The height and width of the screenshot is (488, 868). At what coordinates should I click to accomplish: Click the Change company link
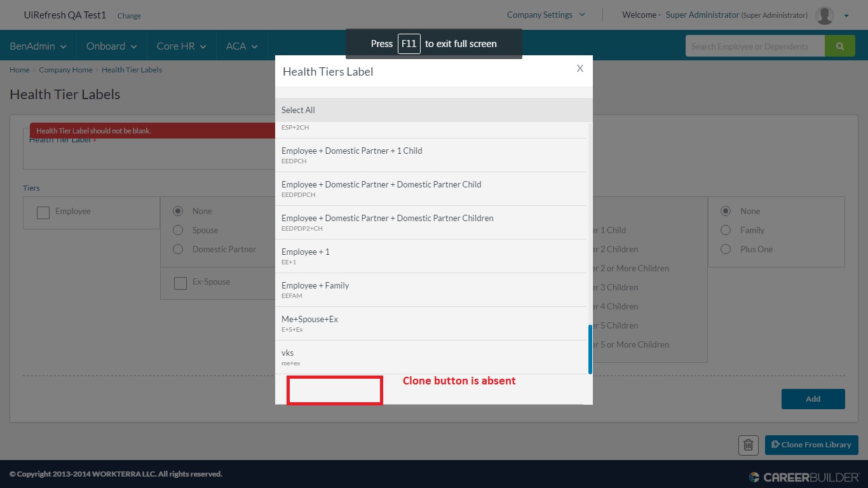[x=129, y=16]
